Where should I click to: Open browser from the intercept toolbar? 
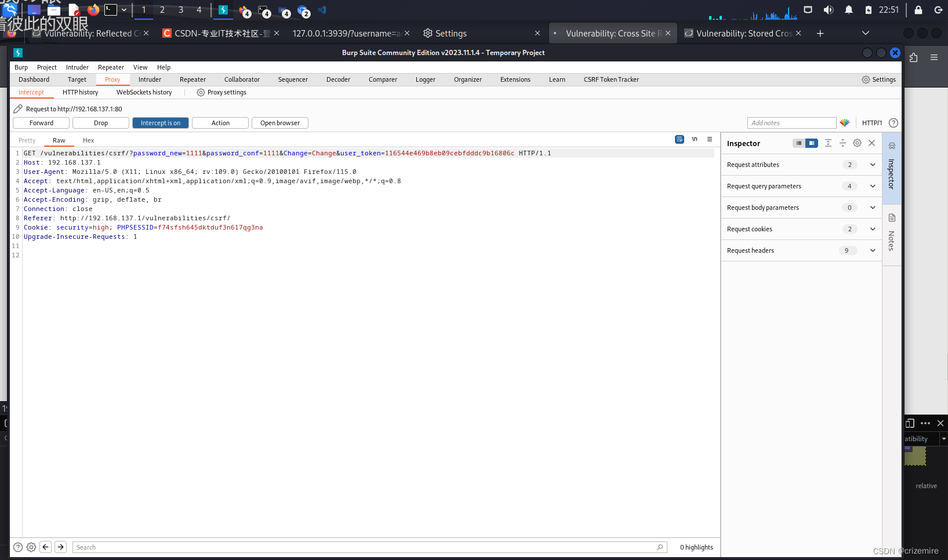click(x=279, y=122)
